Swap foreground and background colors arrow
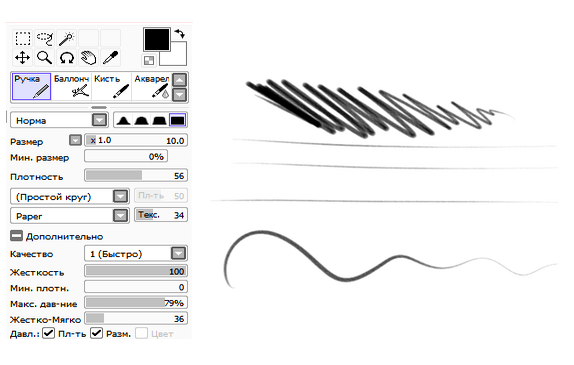The width and height of the screenshot is (574, 365). (x=180, y=34)
